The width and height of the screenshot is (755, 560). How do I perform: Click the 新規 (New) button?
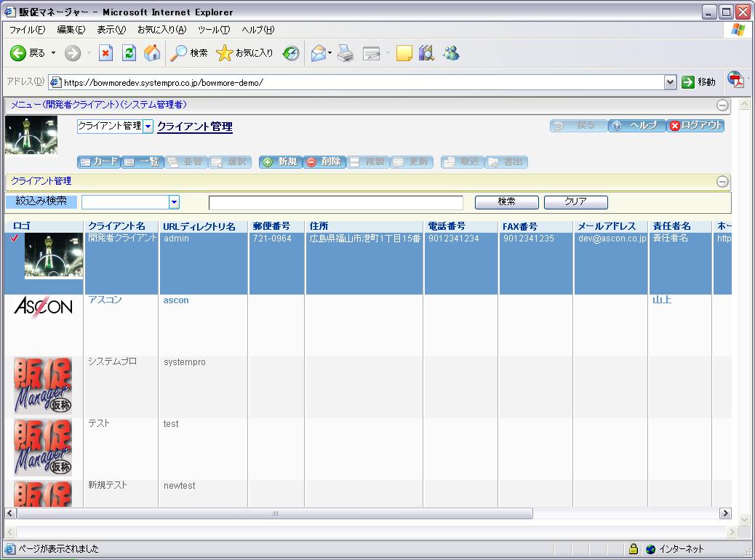[x=280, y=161]
